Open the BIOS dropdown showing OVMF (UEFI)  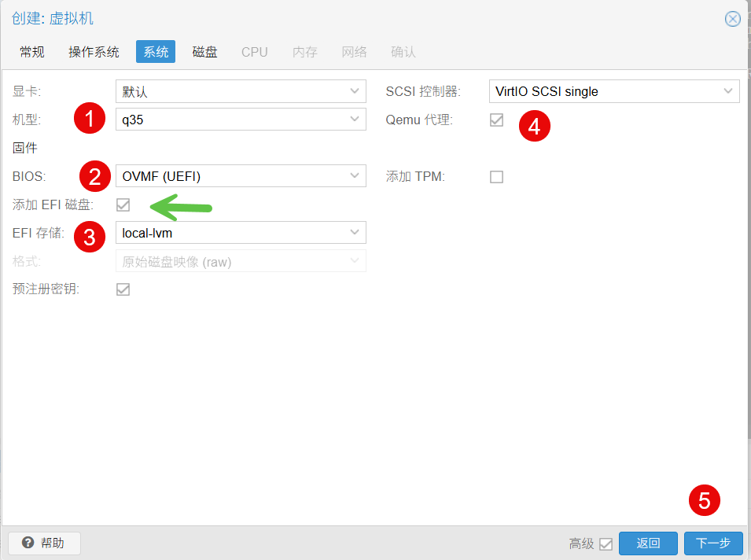click(241, 176)
